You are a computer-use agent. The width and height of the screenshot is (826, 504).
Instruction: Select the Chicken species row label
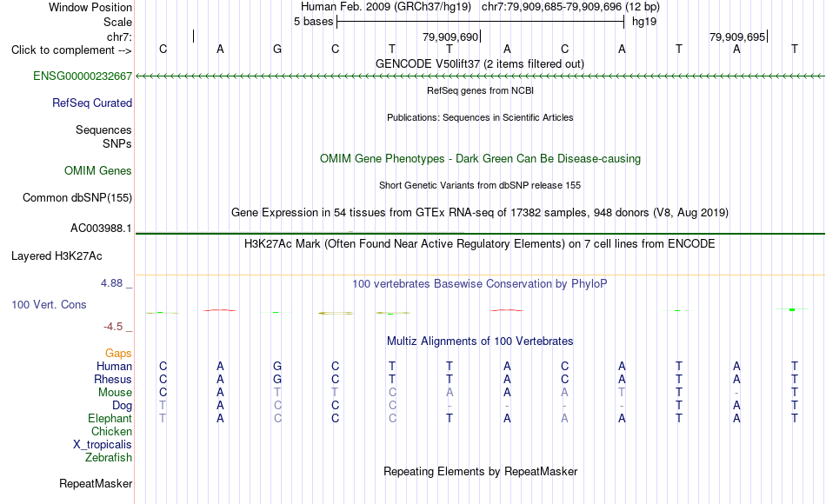[x=111, y=431]
